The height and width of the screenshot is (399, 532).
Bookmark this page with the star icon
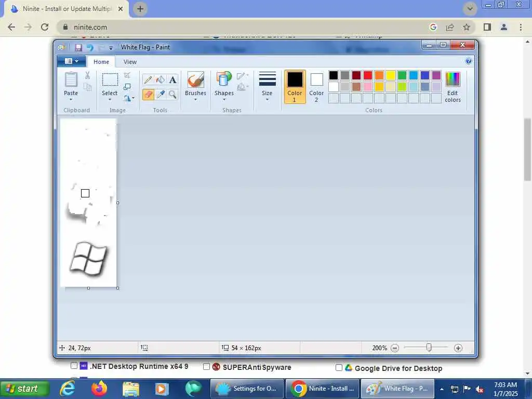[x=467, y=27]
